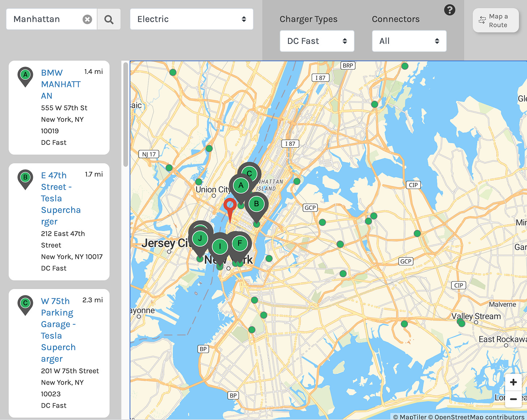The height and width of the screenshot is (420, 527).
Task: Zoom in with the plus button
Action: pyautogui.click(x=513, y=382)
